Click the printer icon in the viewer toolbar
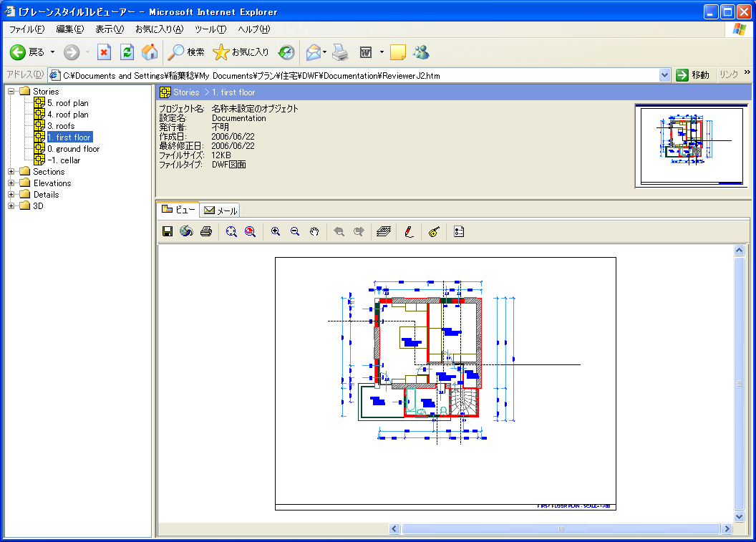 pyautogui.click(x=206, y=231)
